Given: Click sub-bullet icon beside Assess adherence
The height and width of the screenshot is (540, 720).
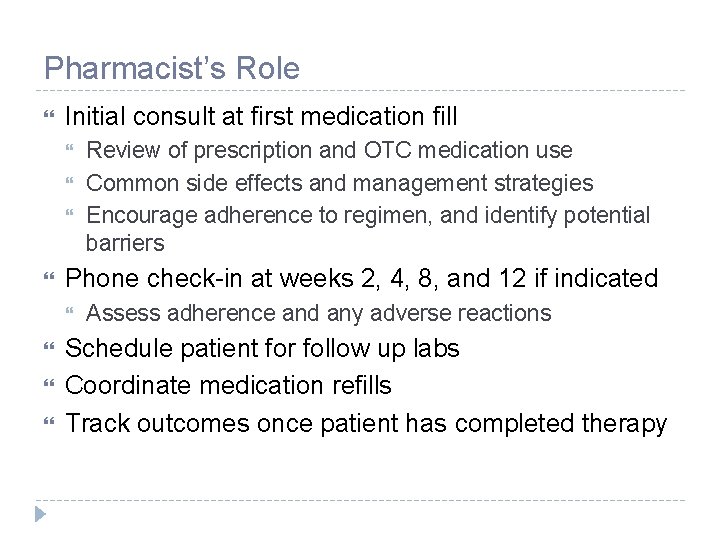Looking at the screenshot, I should 69,311.
